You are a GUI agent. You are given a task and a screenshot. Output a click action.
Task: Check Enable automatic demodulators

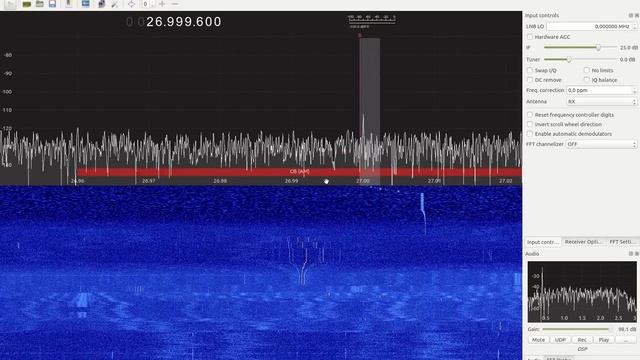click(530, 133)
